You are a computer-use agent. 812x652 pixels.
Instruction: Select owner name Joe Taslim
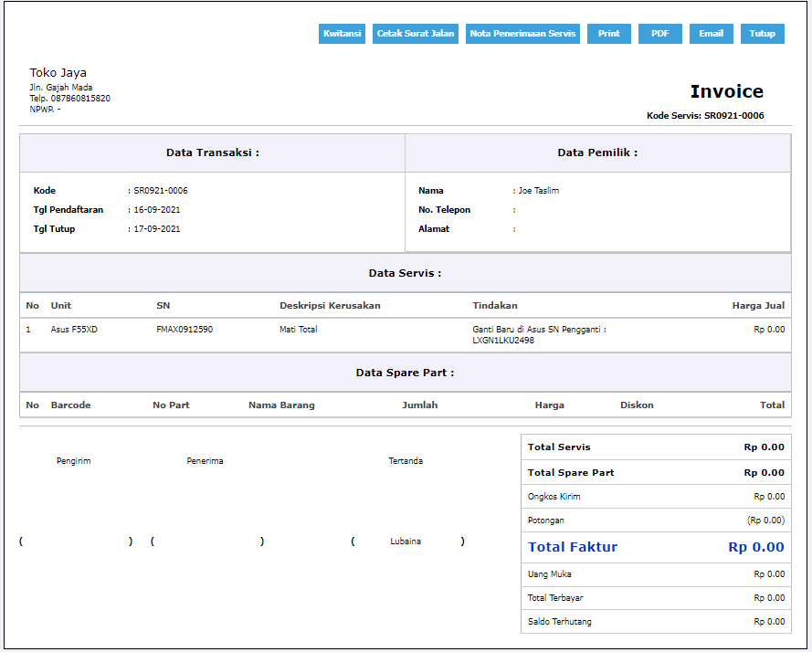[x=539, y=191]
